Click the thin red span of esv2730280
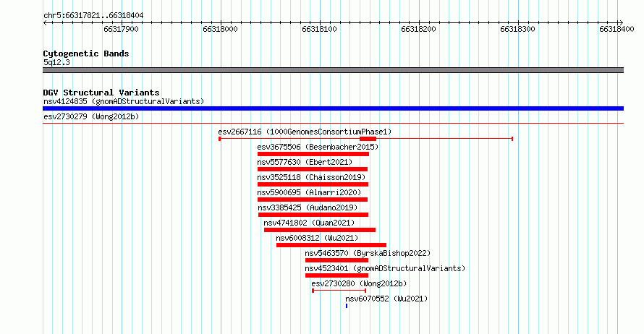The width and height of the screenshot is (644, 334). tap(339, 291)
